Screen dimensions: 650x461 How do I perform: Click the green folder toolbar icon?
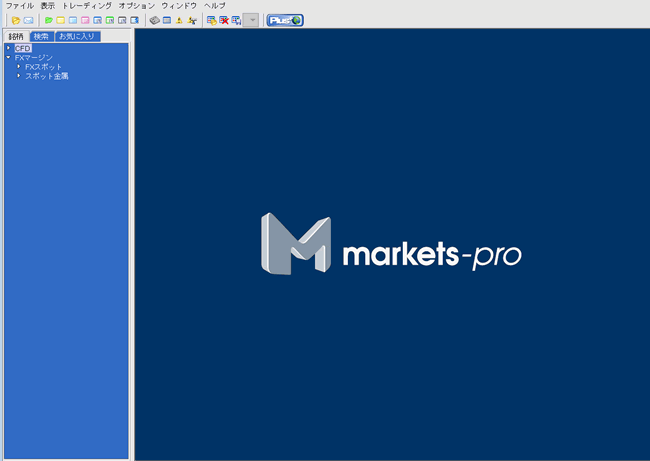click(x=49, y=20)
